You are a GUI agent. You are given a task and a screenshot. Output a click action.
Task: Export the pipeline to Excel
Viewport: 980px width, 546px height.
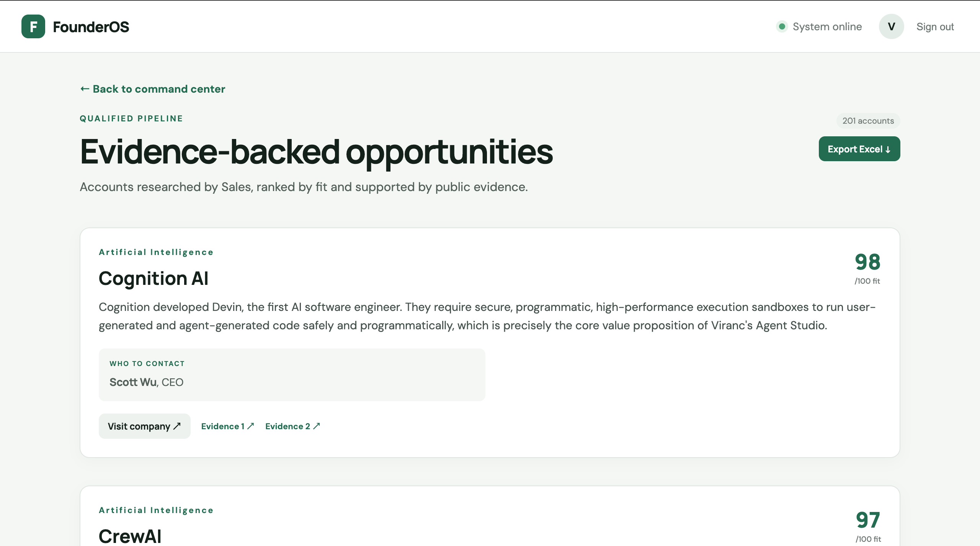coord(859,149)
